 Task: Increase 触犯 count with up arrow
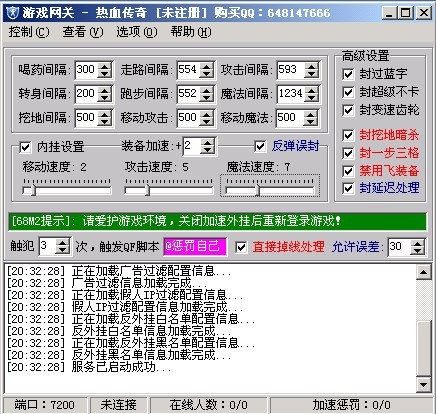[x=62, y=243]
